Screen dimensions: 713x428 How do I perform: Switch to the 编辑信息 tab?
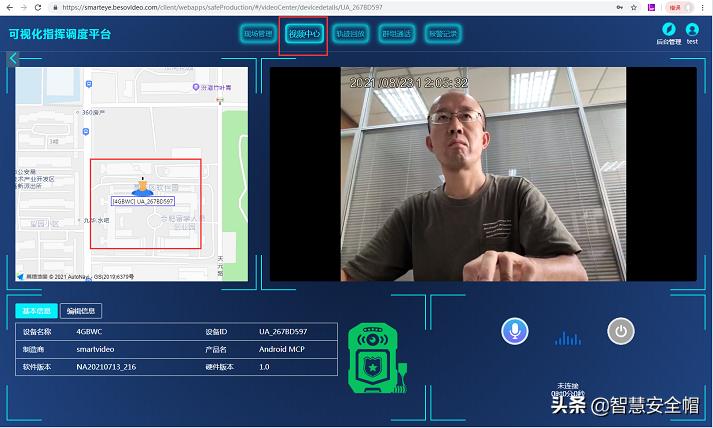pyautogui.click(x=80, y=310)
